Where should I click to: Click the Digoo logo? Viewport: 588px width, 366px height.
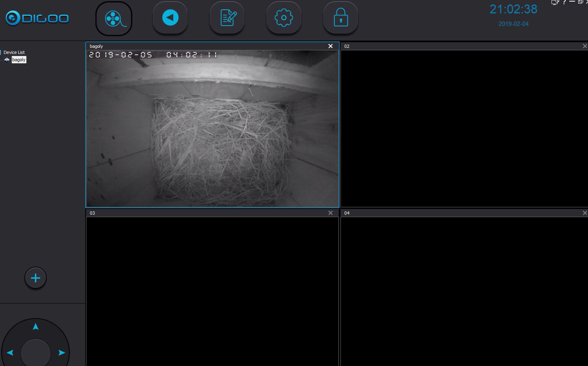click(x=37, y=18)
